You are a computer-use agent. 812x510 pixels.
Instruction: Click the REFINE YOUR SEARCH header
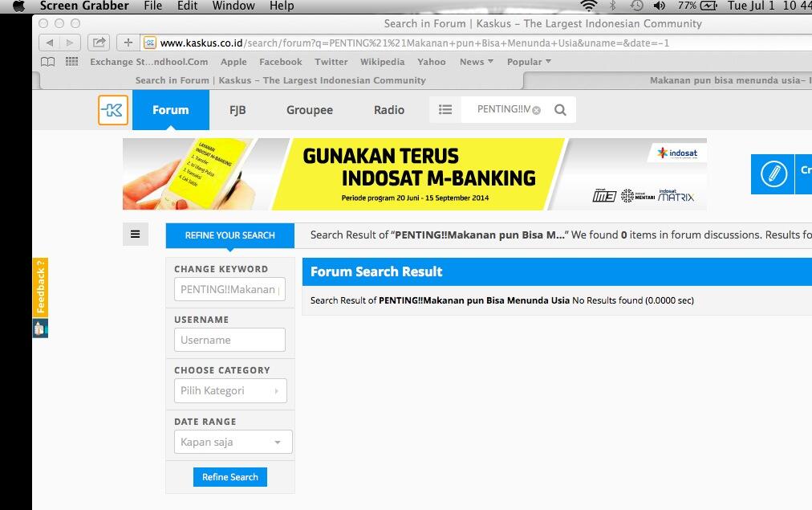pos(230,235)
